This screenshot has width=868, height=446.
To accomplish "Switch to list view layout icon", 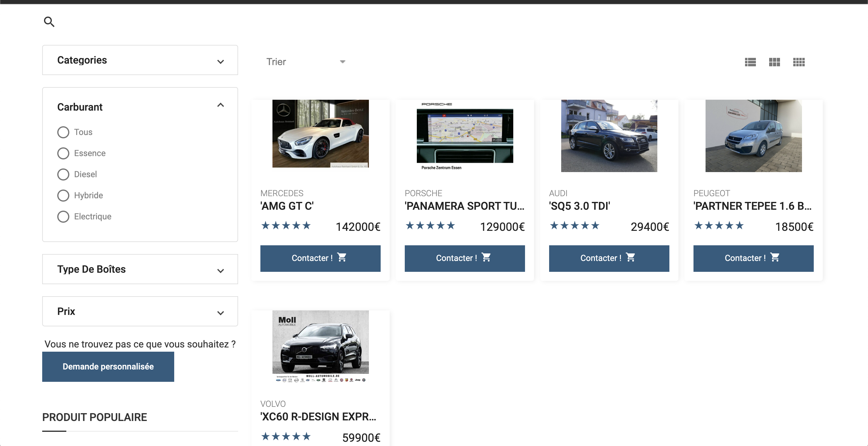I will 750,62.
